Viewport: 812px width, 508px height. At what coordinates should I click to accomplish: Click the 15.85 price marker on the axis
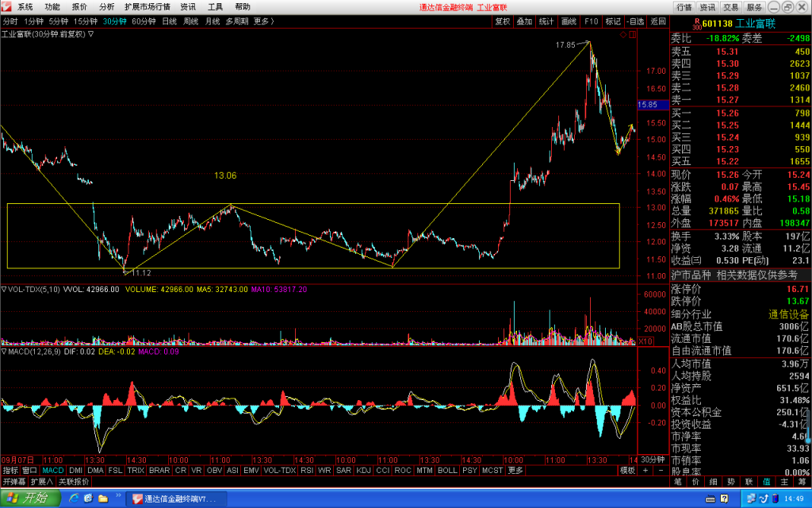tap(647, 105)
